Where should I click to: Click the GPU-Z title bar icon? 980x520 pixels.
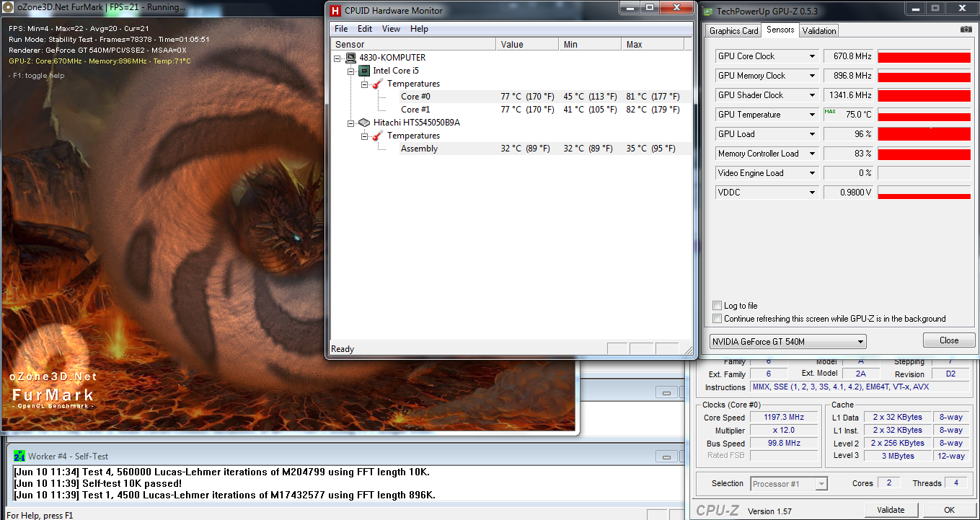(709, 11)
